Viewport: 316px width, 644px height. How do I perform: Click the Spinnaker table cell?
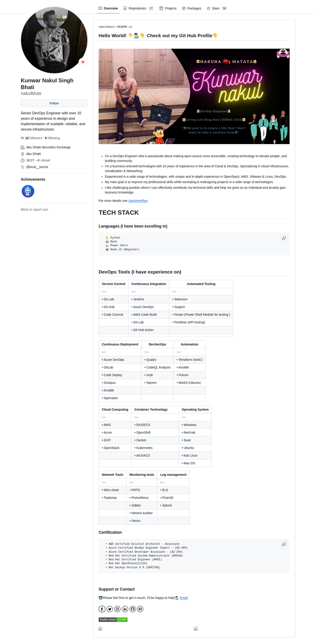tap(120, 398)
